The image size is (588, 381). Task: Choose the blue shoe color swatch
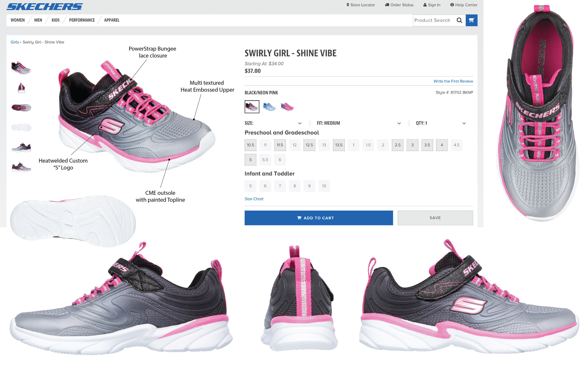(269, 107)
